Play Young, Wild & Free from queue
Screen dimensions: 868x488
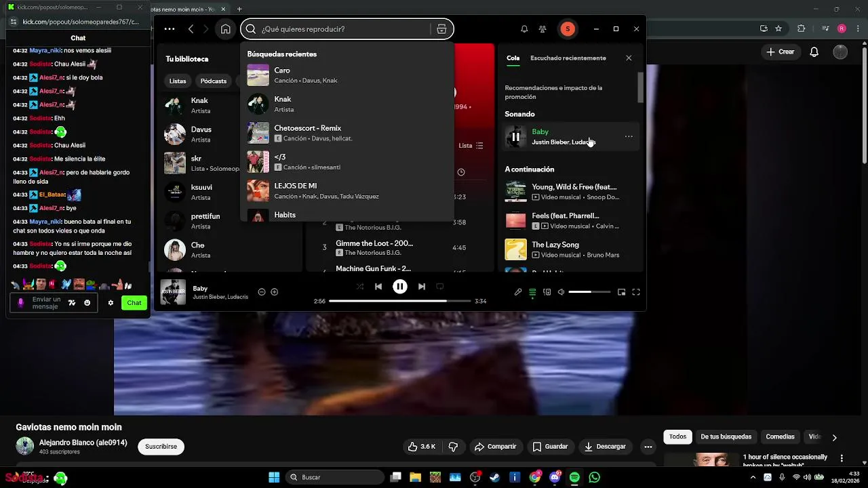[x=570, y=192]
